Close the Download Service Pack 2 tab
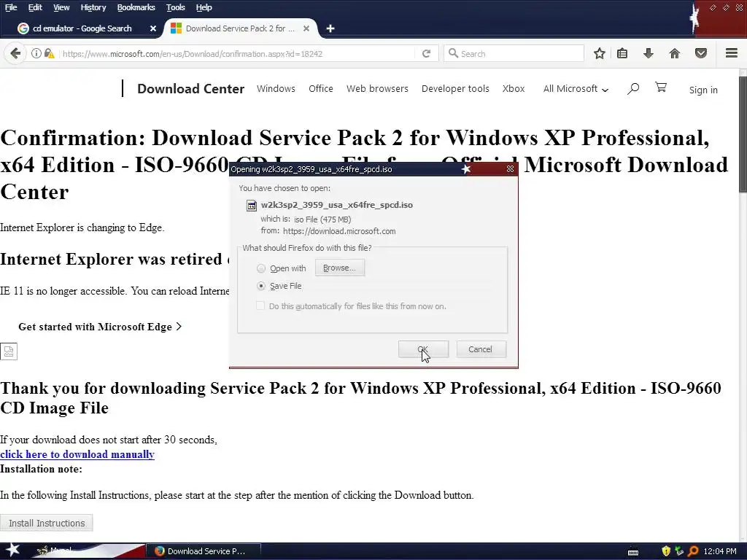This screenshot has height=560, width=747. 306,28
